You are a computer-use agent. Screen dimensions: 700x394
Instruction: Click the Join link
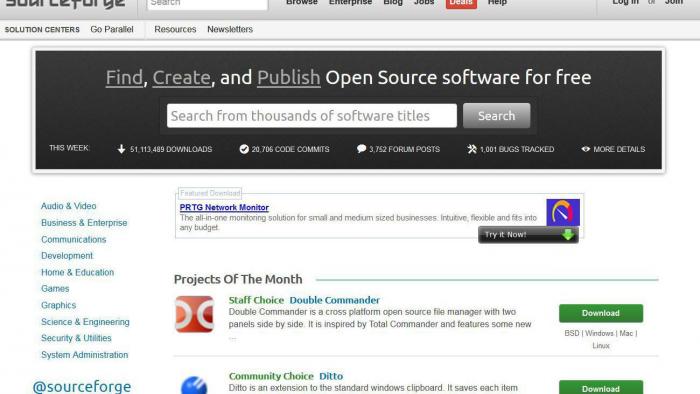pyautogui.click(x=674, y=2)
